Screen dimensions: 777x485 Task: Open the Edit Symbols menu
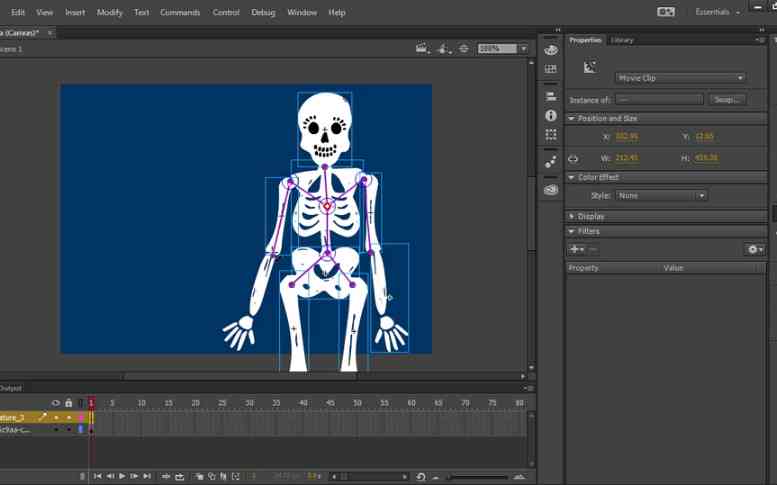coord(444,49)
